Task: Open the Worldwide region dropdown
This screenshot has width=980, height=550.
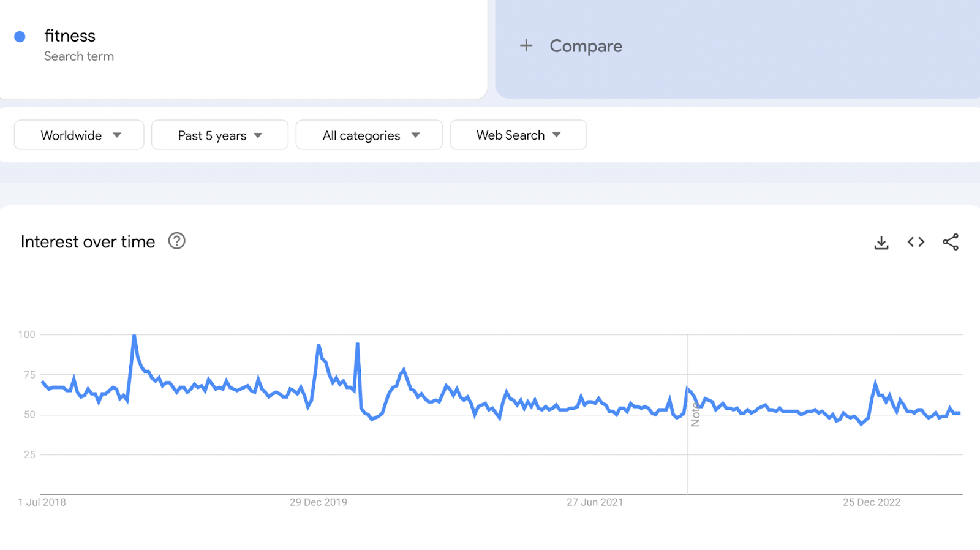Action: click(x=79, y=135)
